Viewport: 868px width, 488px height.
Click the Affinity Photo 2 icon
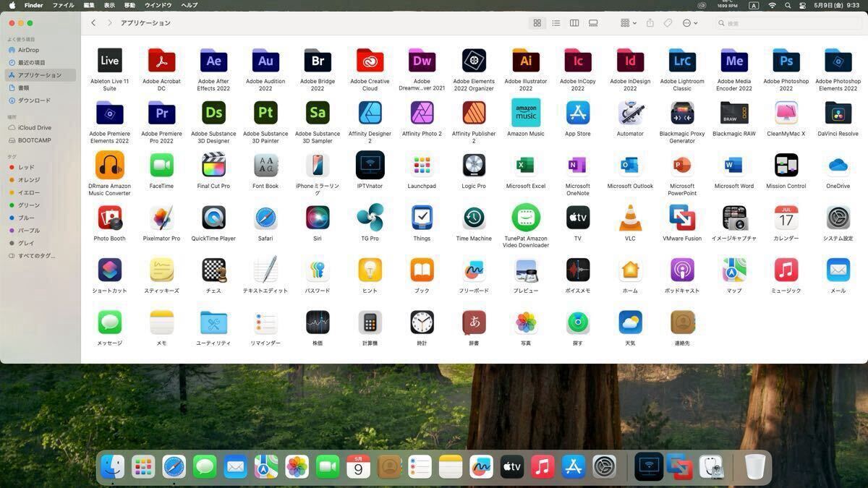pyautogui.click(x=422, y=114)
